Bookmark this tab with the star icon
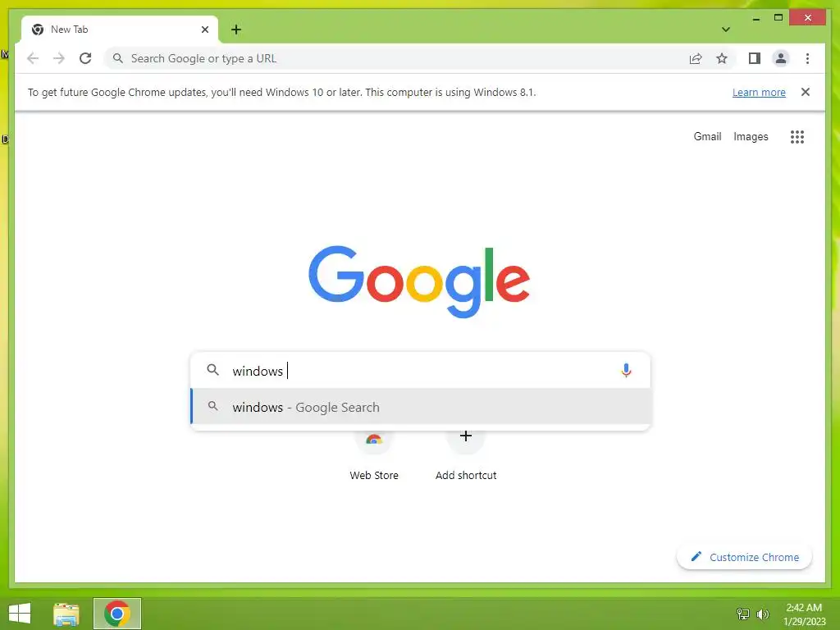The height and width of the screenshot is (630, 840). coord(722,58)
